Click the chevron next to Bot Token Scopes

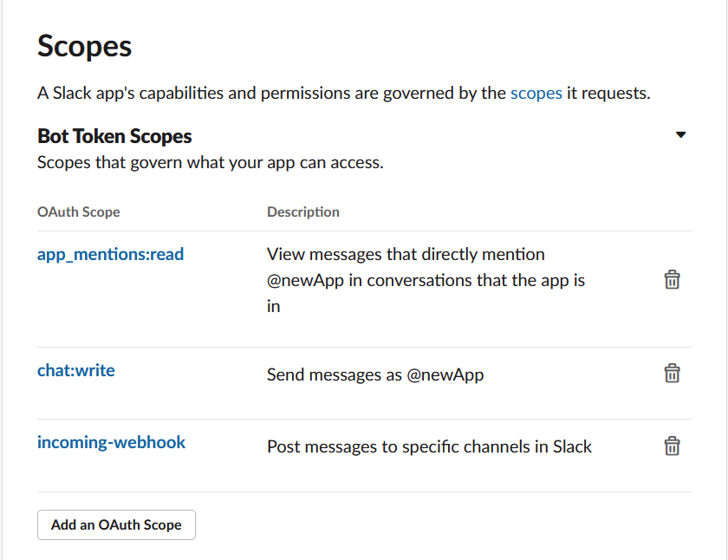(681, 134)
